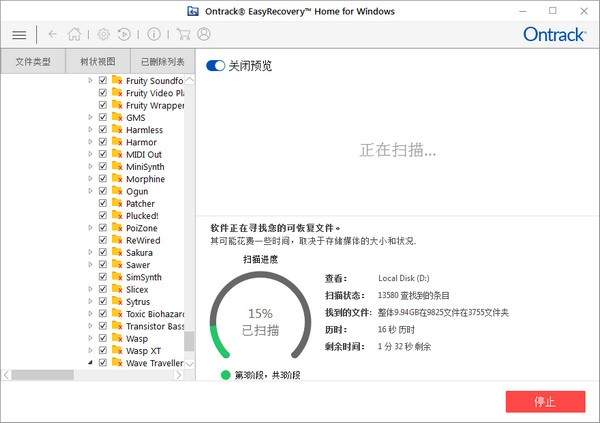
Task: Go to the home screen icon
Action: pyautogui.click(x=74, y=34)
